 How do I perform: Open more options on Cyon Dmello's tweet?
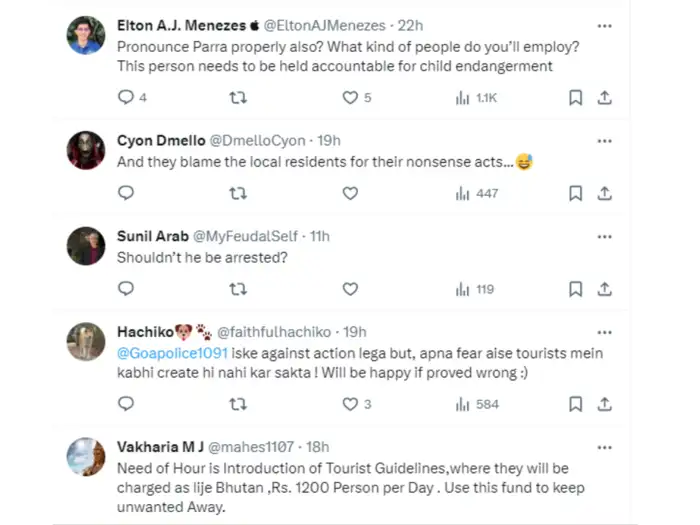pos(604,141)
